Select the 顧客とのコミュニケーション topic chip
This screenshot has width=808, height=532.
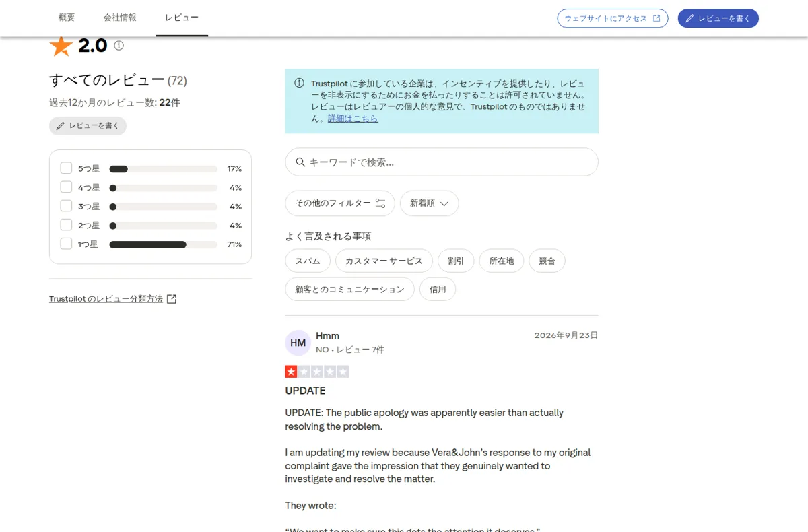tap(349, 289)
